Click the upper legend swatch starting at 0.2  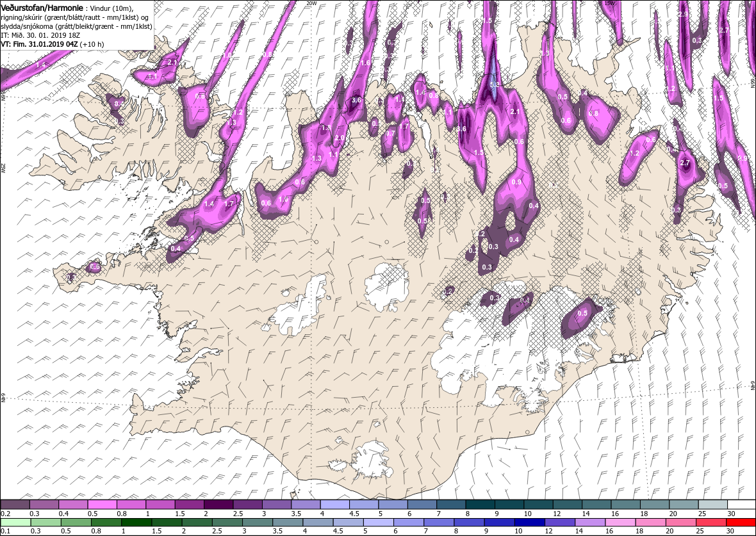click(x=15, y=505)
